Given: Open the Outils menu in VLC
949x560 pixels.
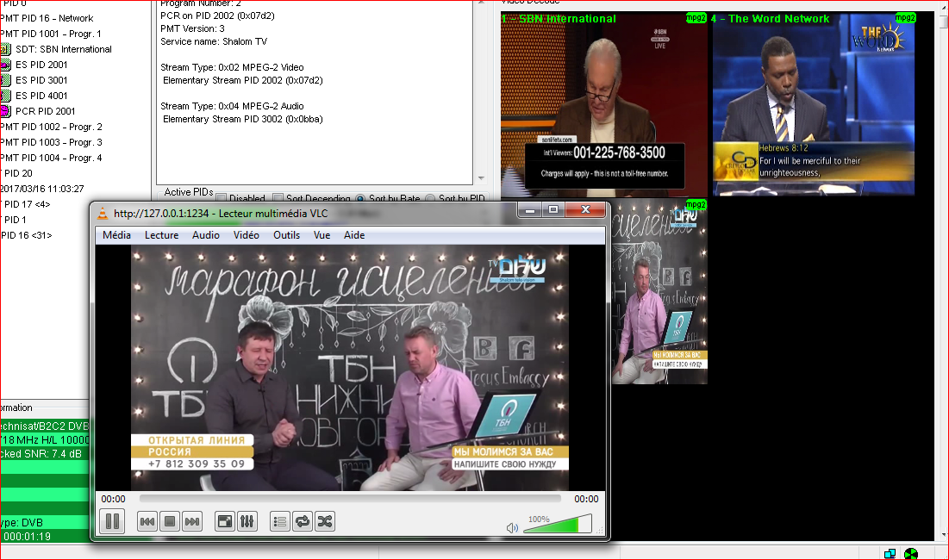Looking at the screenshot, I should coord(286,235).
